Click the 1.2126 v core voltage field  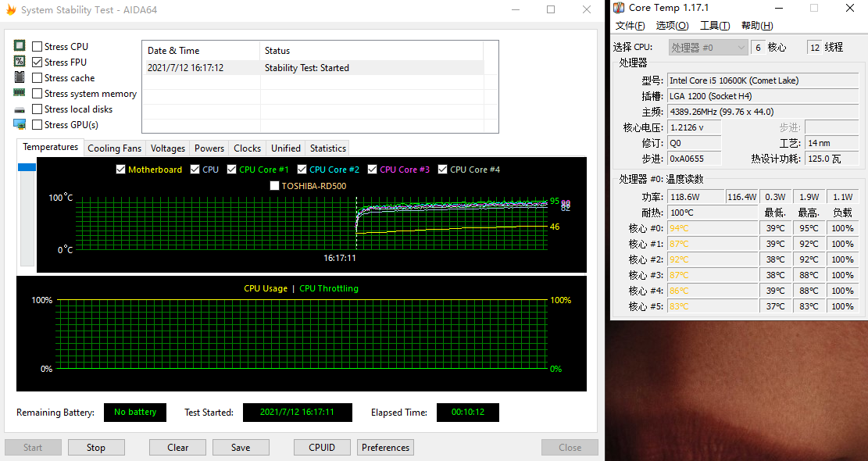coord(695,127)
